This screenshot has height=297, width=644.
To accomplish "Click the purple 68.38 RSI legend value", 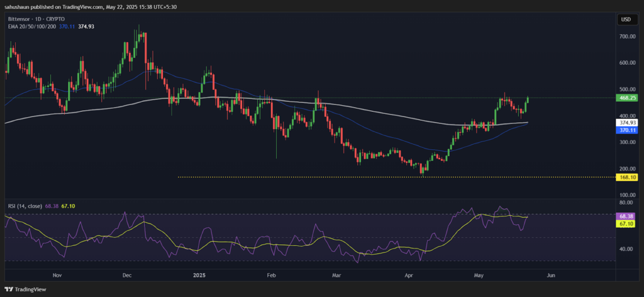I will (x=52, y=205).
